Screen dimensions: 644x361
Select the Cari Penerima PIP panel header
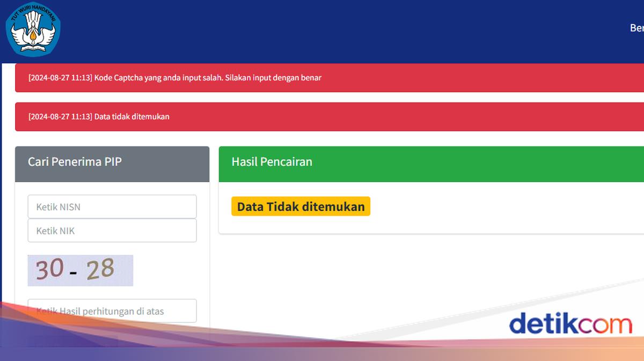coord(112,164)
